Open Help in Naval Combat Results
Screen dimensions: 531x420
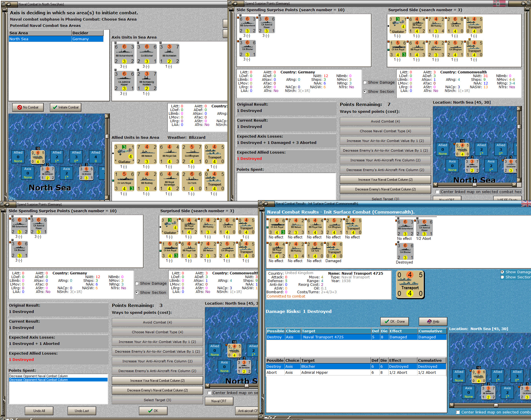click(433, 321)
